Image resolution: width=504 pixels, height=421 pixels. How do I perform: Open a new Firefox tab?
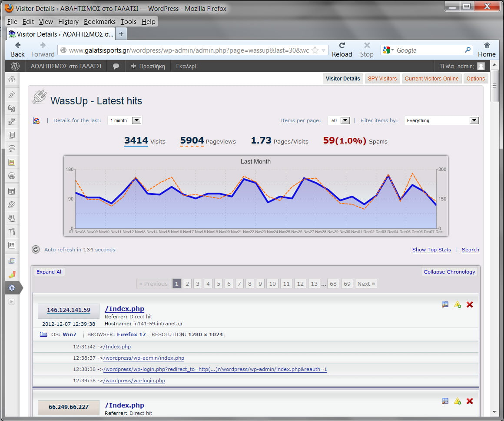tap(121, 34)
